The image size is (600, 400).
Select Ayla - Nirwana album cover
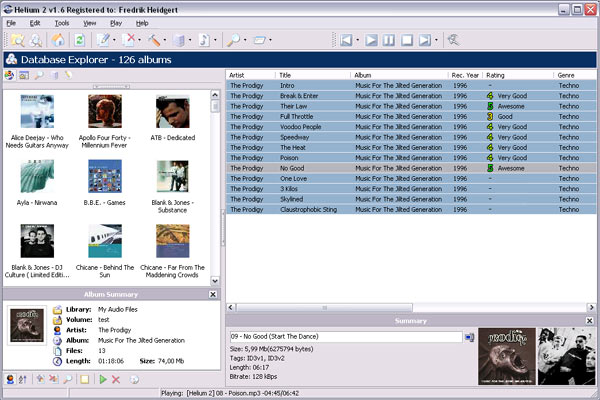(37, 176)
